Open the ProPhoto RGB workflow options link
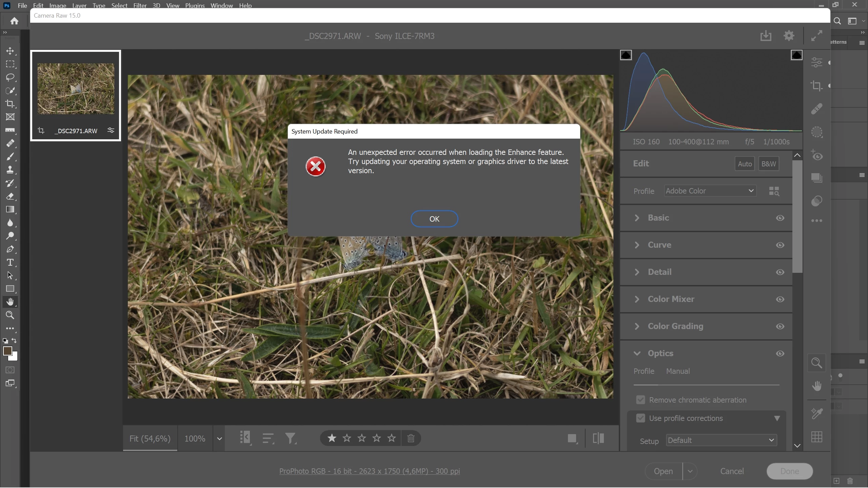This screenshot has width=868, height=488. [x=369, y=471]
